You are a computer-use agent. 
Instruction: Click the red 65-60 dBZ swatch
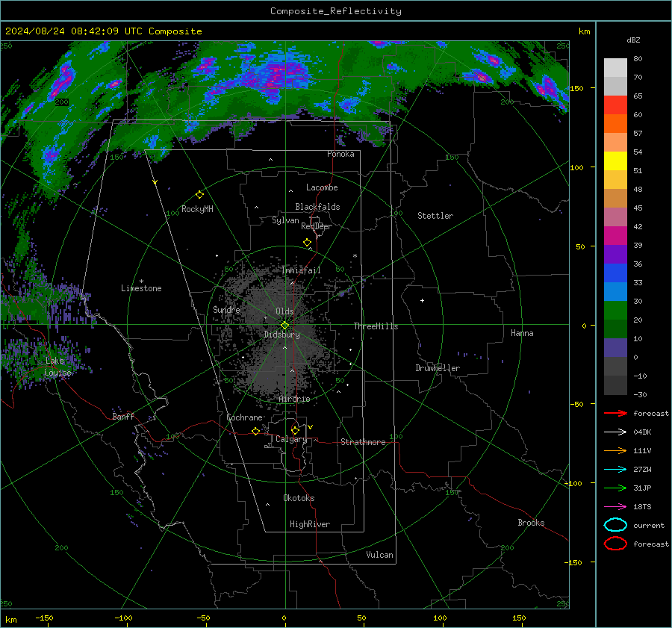pos(615,105)
